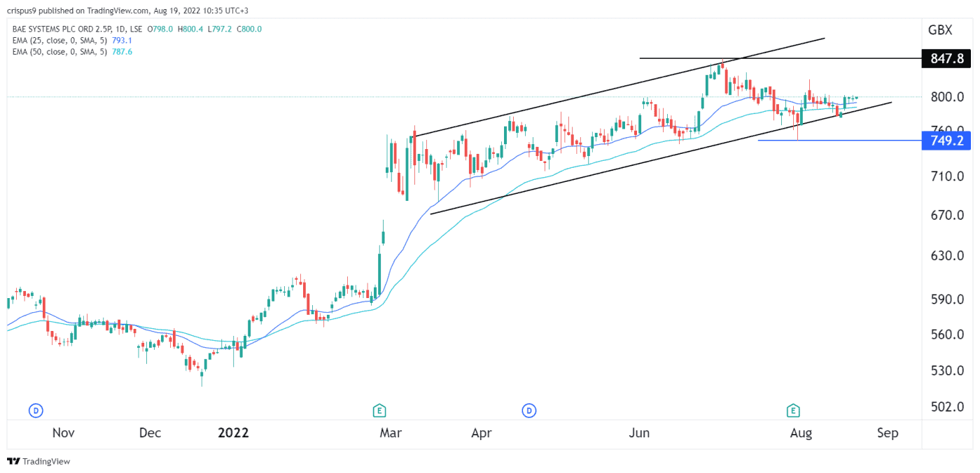Click the earnings marker near August
This screenshot has width=980, height=473.
793,410
